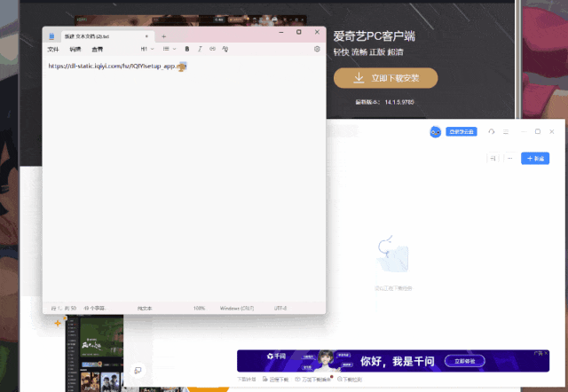Image resolution: width=568 pixels, height=392 pixels.
Task: Open Notepad settings gear
Action: coord(317,49)
